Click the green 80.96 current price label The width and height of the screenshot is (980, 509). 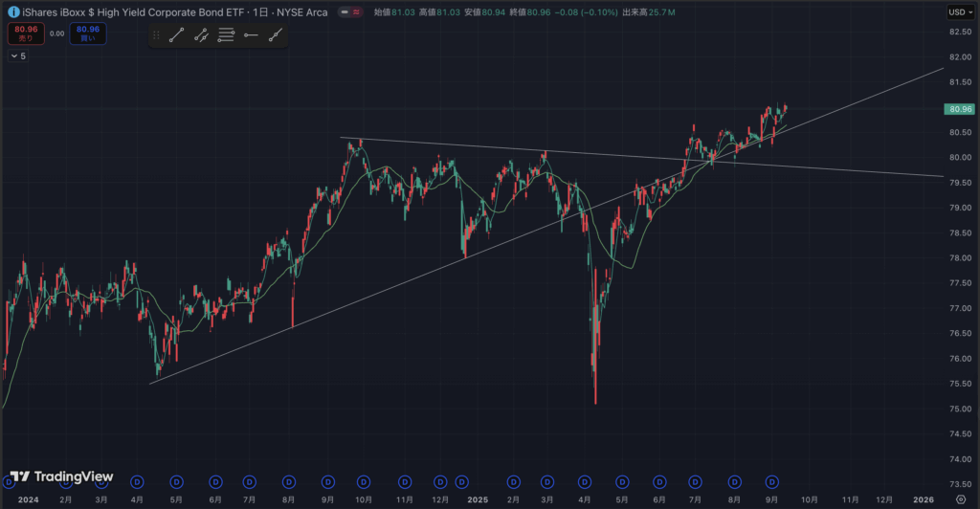click(x=959, y=109)
